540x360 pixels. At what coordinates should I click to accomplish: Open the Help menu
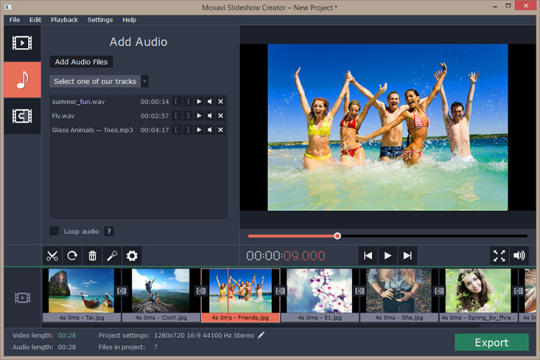click(129, 20)
